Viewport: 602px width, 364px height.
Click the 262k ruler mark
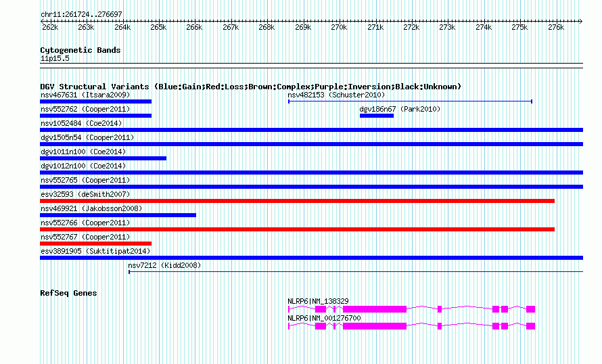coord(50,27)
